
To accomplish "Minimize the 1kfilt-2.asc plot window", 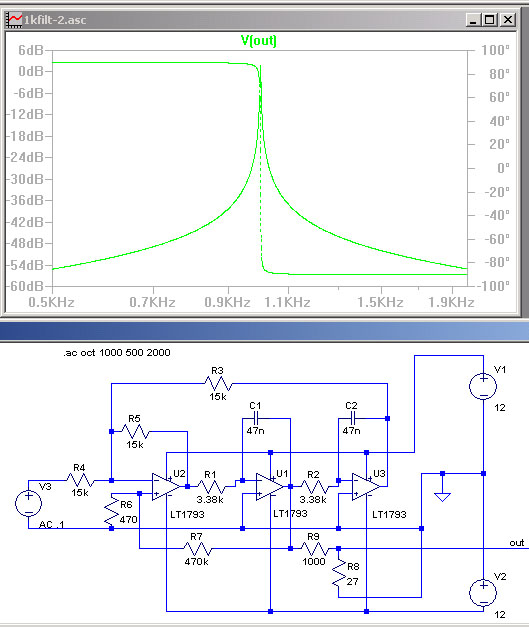I will tap(473, 20).
